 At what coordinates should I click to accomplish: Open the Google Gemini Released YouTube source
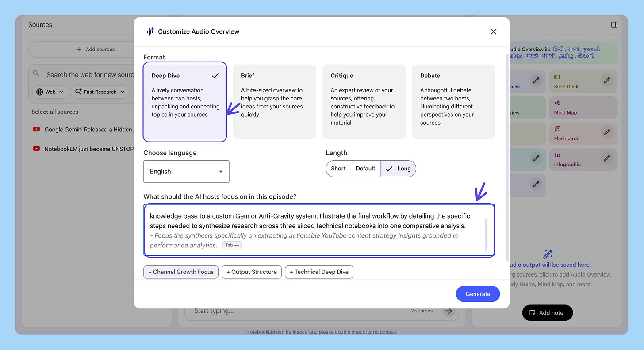[88, 130]
